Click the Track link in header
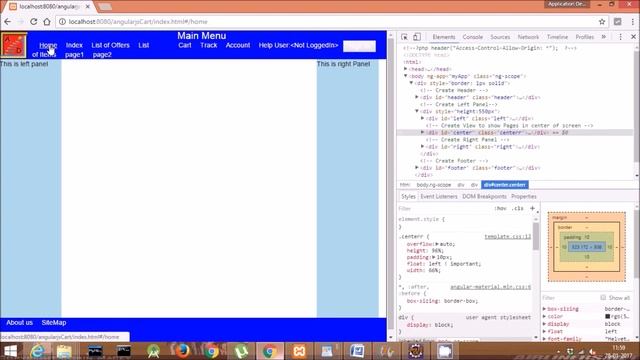Viewport: 640px width, 360px height. point(209,45)
